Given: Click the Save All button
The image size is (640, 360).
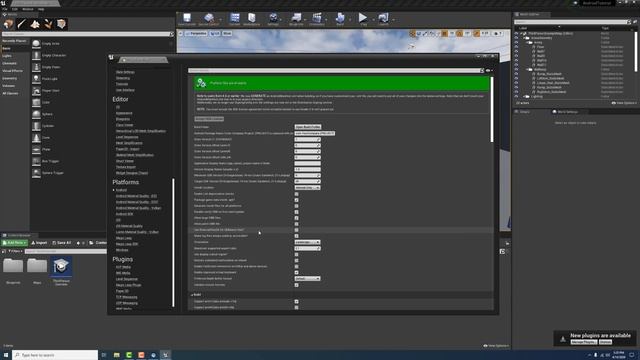Looking at the screenshot, I should pos(62,243).
